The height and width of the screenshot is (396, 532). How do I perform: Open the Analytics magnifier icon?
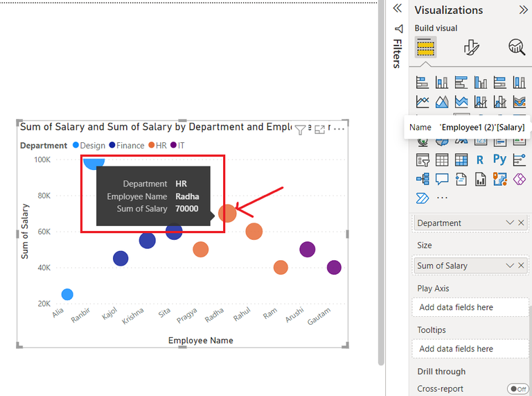click(517, 47)
